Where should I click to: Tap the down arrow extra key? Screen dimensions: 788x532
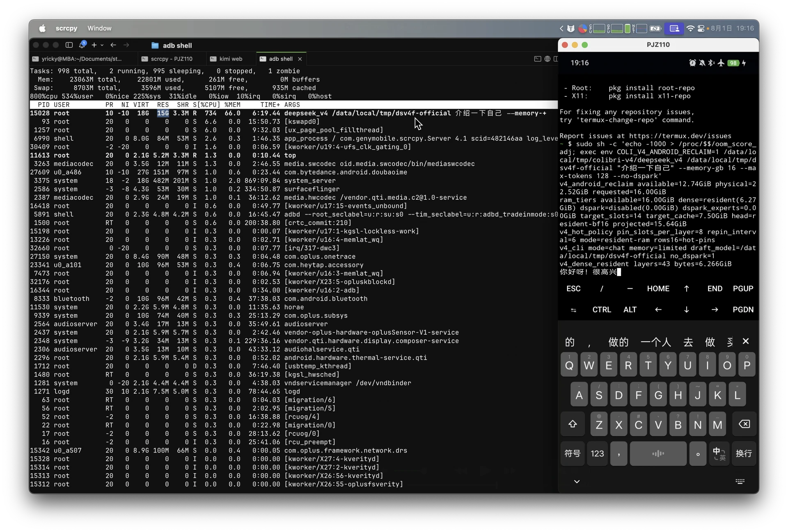point(686,309)
